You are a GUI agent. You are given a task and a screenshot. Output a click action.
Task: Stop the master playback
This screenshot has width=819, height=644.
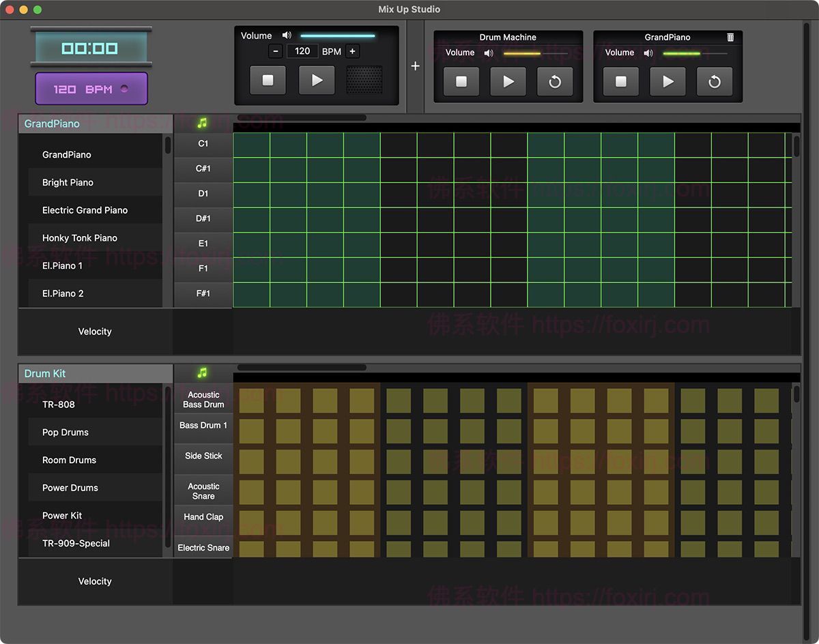click(x=268, y=80)
